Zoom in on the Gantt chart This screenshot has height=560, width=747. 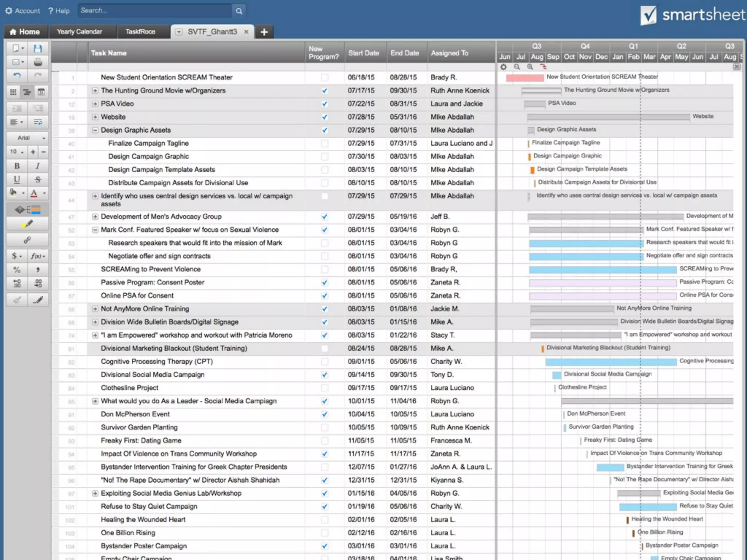click(x=530, y=67)
